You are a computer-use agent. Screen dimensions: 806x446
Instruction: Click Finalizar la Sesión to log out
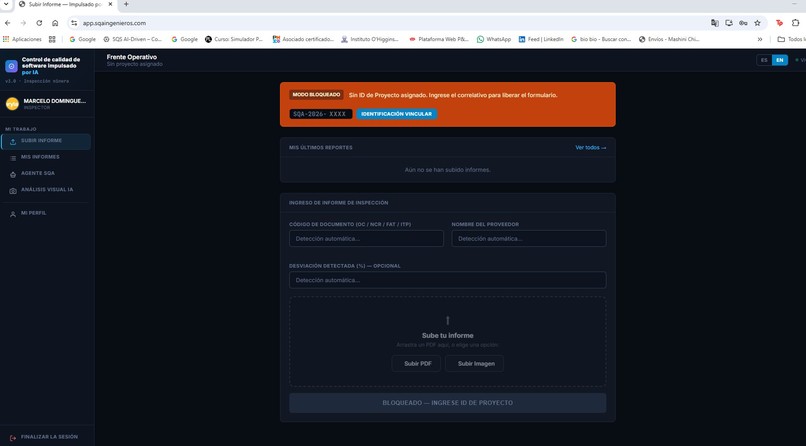tap(46, 437)
